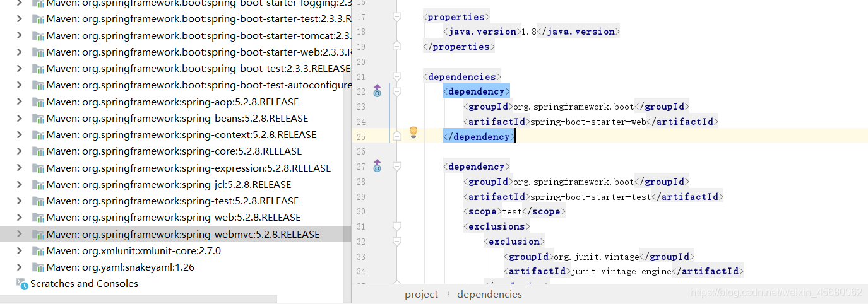Image resolution: width=868 pixels, height=304 pixels.
Task: Select 'Maven: org.yaml:snakeyaml:1.26' row text
Action: 120,267
